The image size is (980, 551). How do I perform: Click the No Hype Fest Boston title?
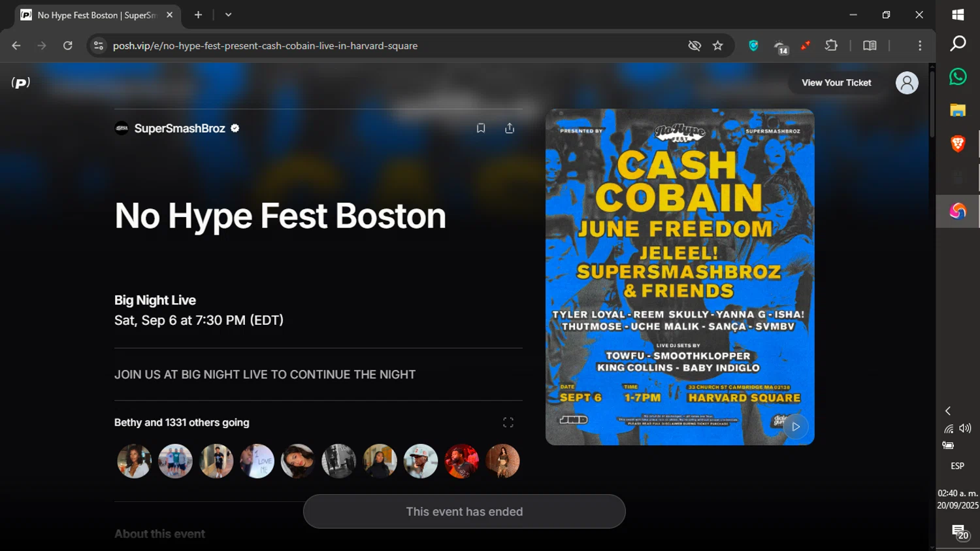point(280,216)
